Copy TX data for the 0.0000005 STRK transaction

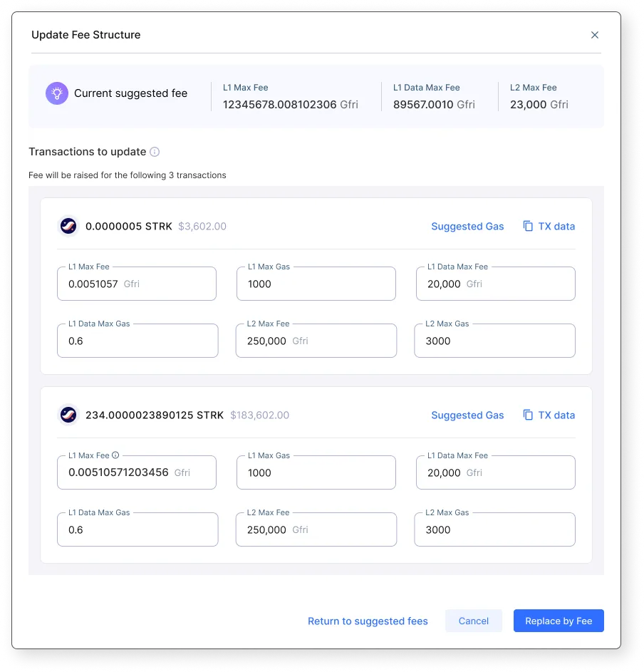point(549,227)
